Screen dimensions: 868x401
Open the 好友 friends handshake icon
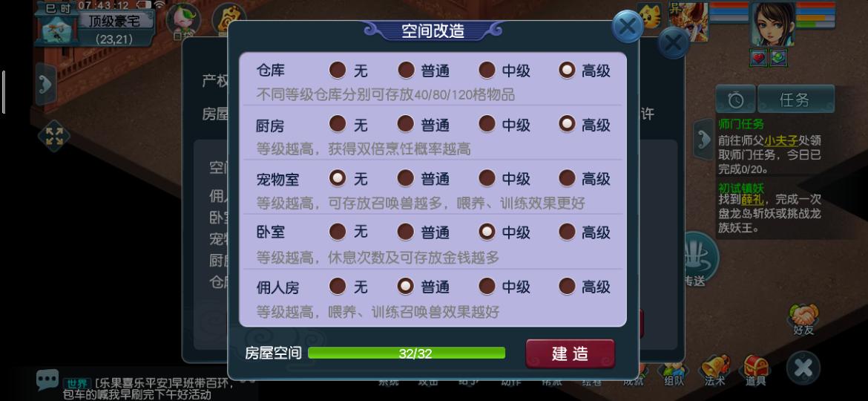(x=803, y=319)
